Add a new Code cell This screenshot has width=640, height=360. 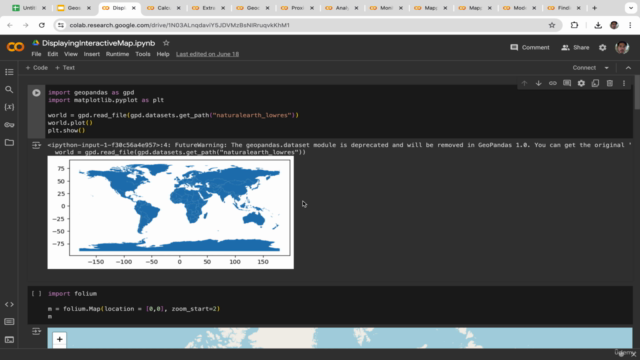[x=37, y=68]
